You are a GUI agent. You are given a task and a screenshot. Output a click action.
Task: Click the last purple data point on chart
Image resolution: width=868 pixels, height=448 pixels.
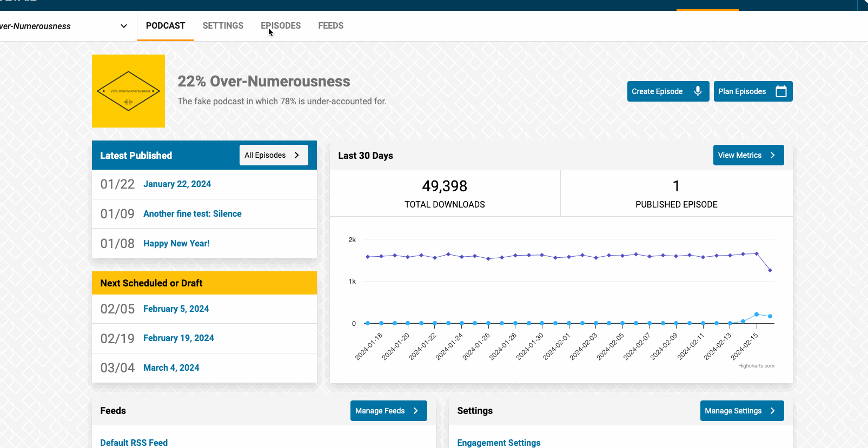point(770,270)
